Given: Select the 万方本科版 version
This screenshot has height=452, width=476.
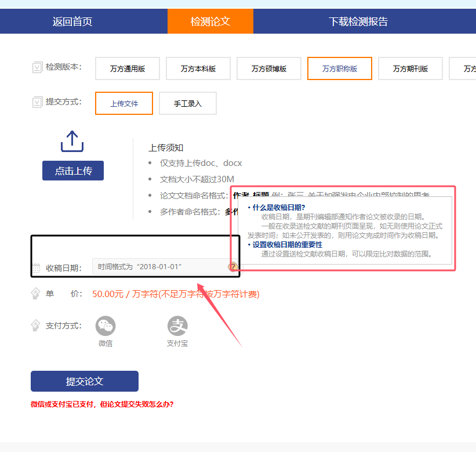Looking at the screenshot, I should click(198, 68).
